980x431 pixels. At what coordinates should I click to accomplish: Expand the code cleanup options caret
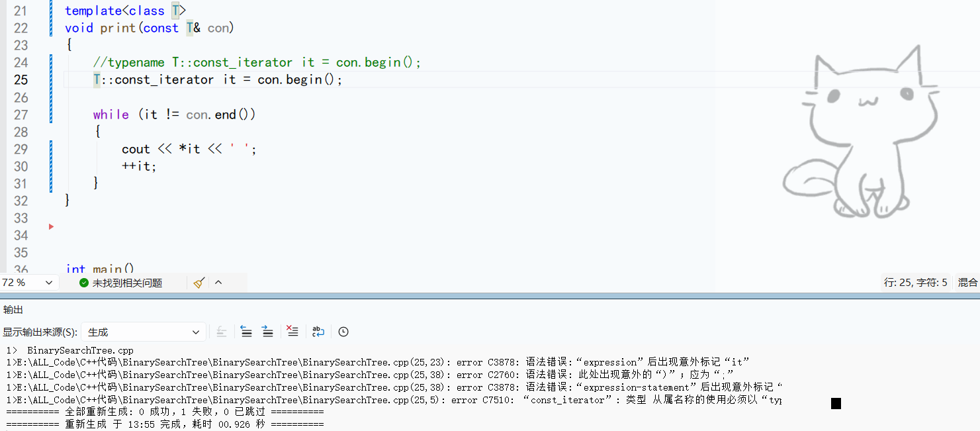[218, 283]
